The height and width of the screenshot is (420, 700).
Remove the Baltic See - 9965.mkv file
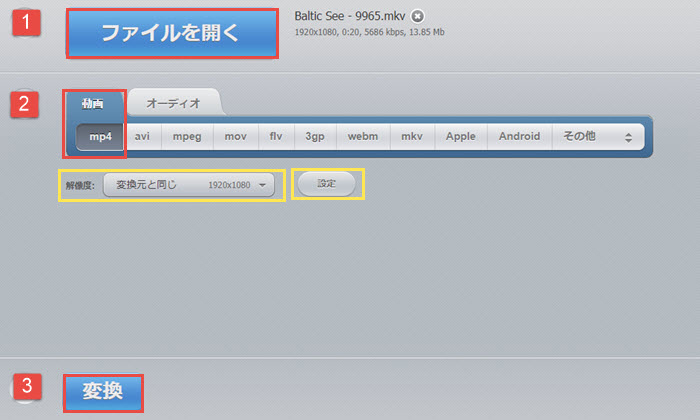[417, 17]
